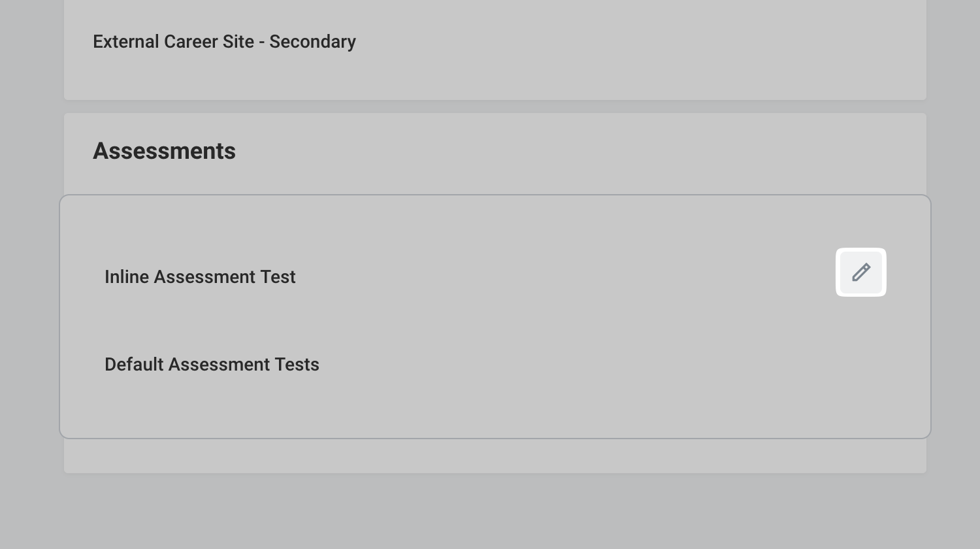Click the Assessments section heading
Image resolution: width=980 pixels, height=549 pixels.
pos(164,151)
